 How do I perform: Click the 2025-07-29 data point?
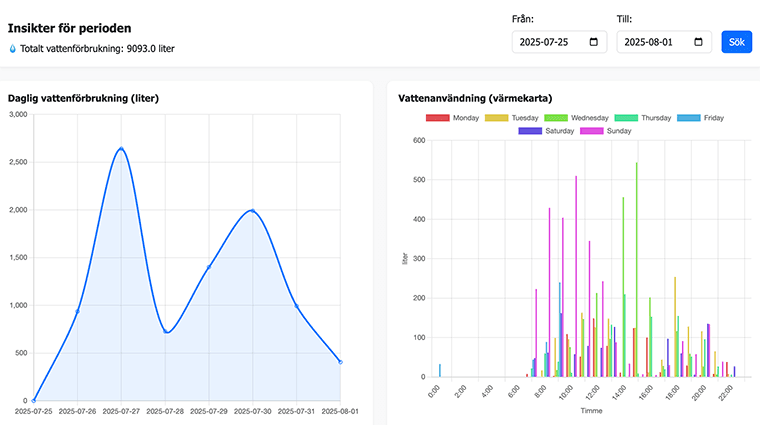point(209,267)
